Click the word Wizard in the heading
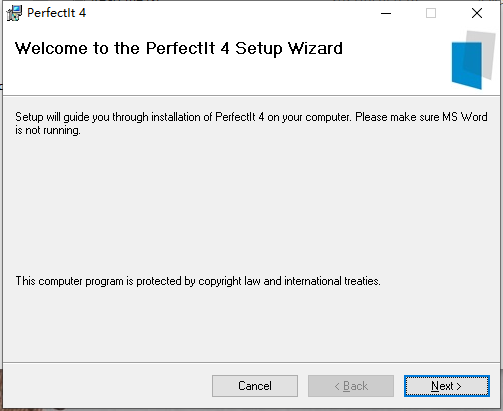This screenshot has width=503, height=411. (x=315, y=48)
